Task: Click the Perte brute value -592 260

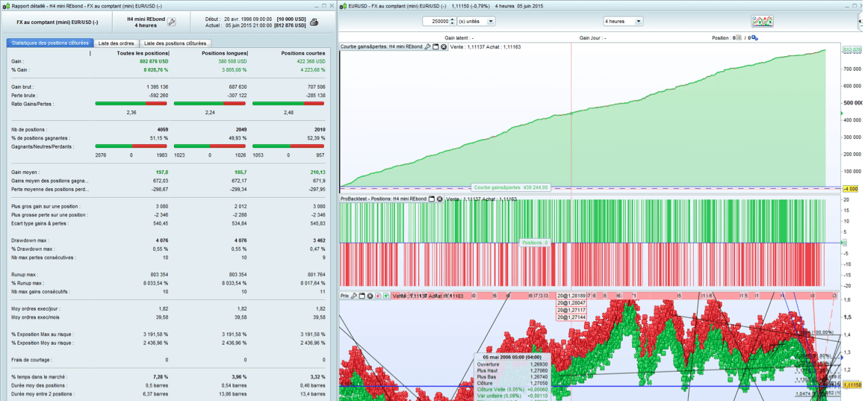Action: point(157,95)
